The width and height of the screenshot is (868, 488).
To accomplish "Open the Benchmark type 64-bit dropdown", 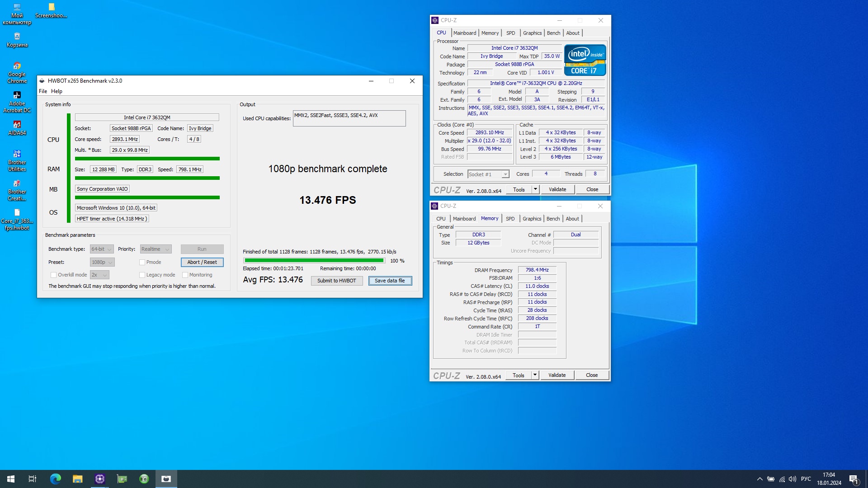I will coord(102,249).
